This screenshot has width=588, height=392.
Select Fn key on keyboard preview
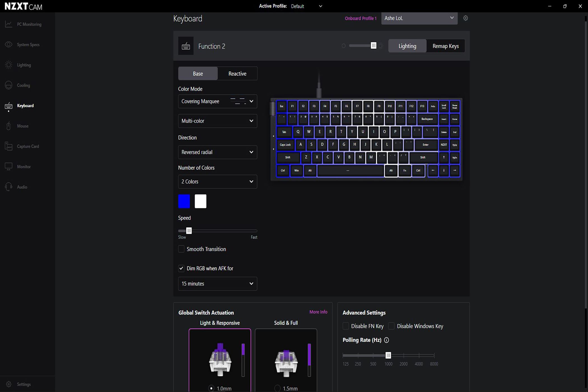click(405, 171)
